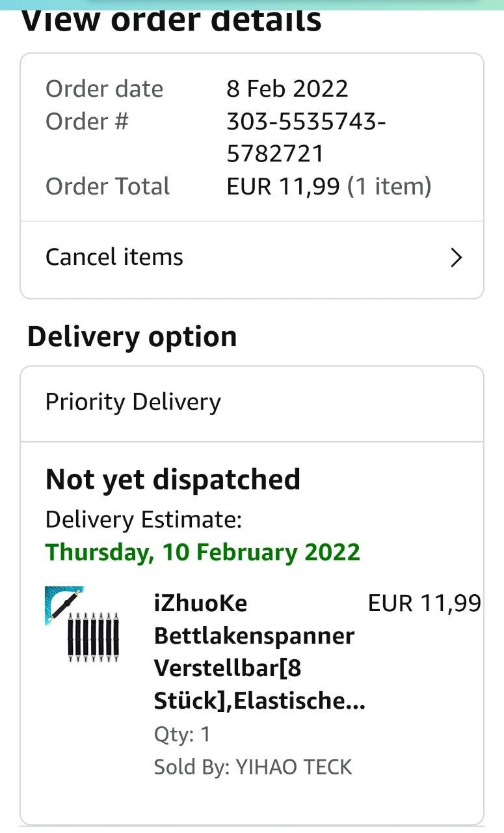The height and width of the screenshot is (833, 504).
Task: Tap the View order details heading
Action: 172,21
